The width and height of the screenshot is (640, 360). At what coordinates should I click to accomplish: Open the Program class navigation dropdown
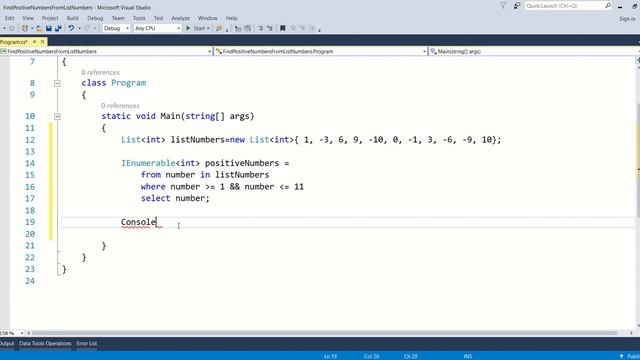[x=321, y=51]
